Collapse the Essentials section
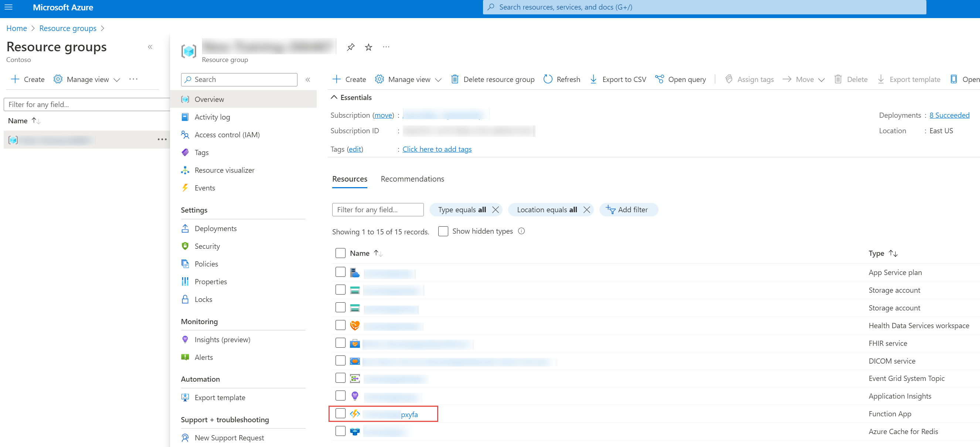Viewport: 980px width, 447px height. click(334, 97)
